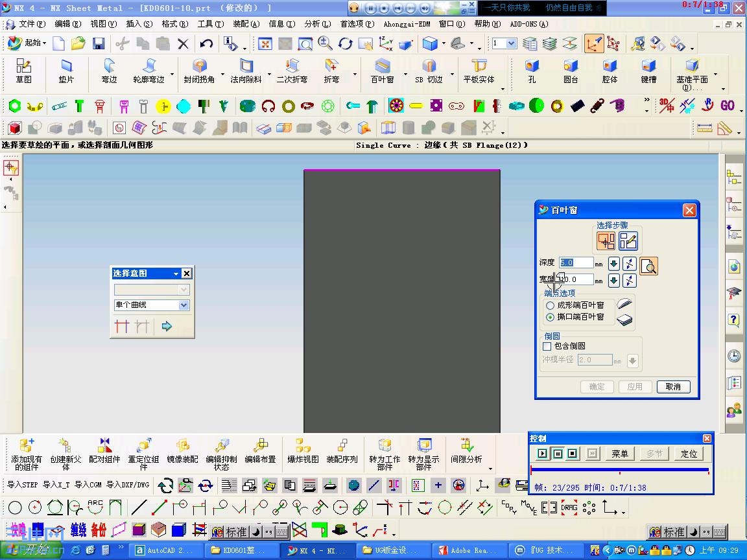
Task: Expand the 折弯 tool dropdown arrow
Action: pyautogui.click(x=355, y=75)
